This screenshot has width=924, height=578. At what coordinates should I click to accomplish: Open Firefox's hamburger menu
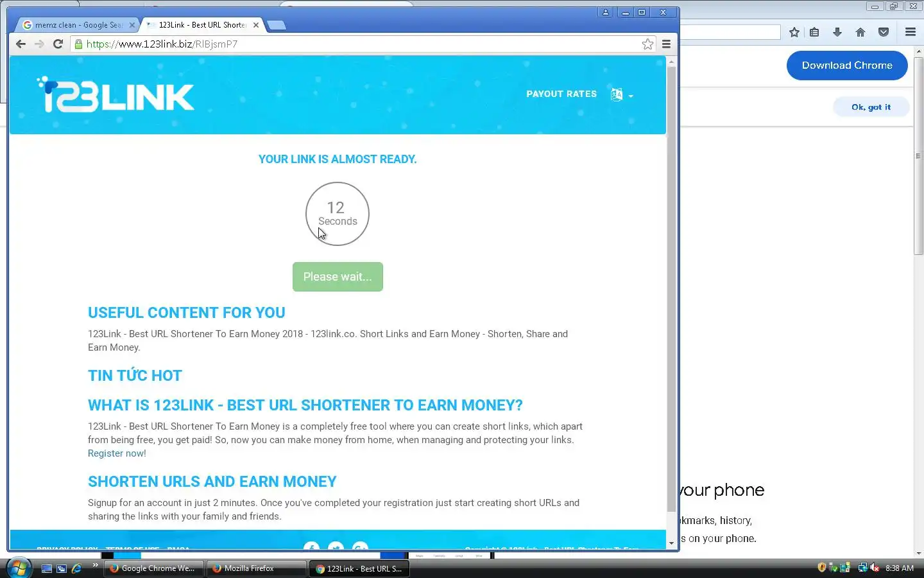910,32
